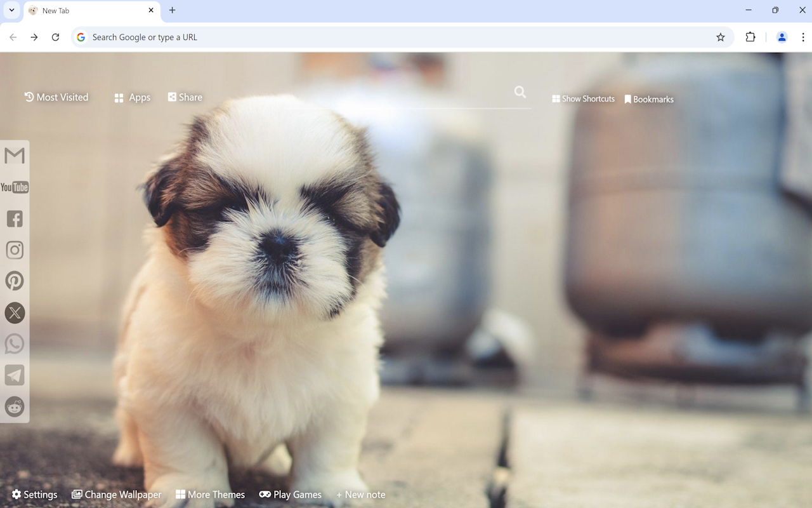This screenshot has height=508, width=812.
Task: Expand the Apps grid
Action: pyautogui.click(x=132, y=97)
